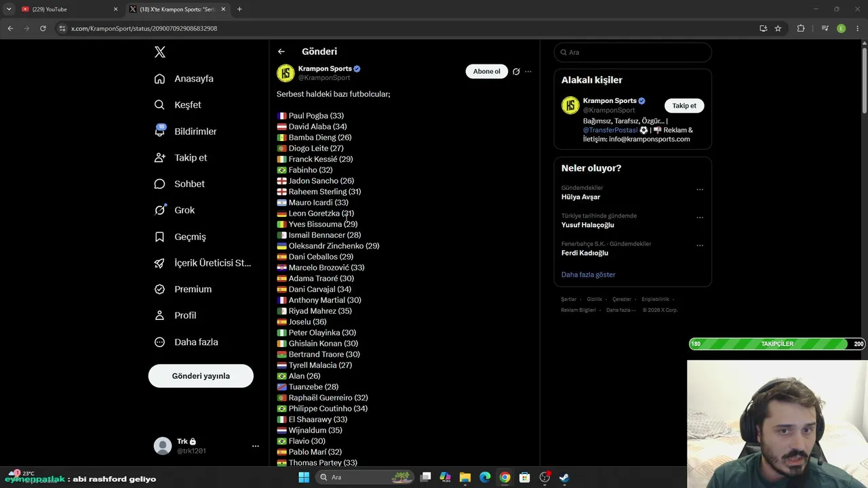This screenshot has height=488, width=868.
Task: Open Steam from the taskbar
Action: [x=564, y=477]
